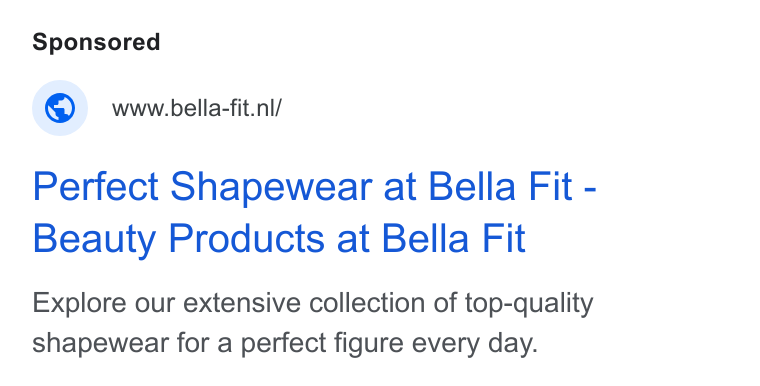The image size is (760, 386).
Task: Click 'top-quality' in the description text
Action: click(529, 304)
